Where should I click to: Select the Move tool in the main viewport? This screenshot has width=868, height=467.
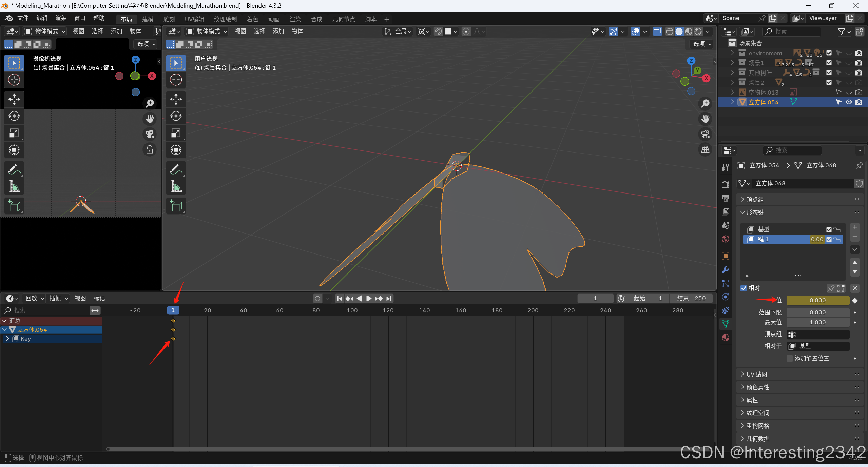point(176,99)
